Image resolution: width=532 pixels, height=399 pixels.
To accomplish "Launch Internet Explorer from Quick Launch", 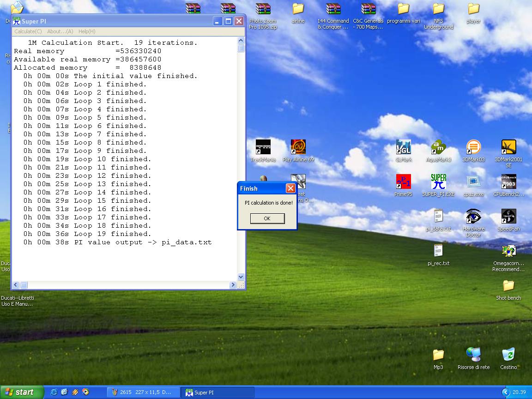I will click(54, 392).
